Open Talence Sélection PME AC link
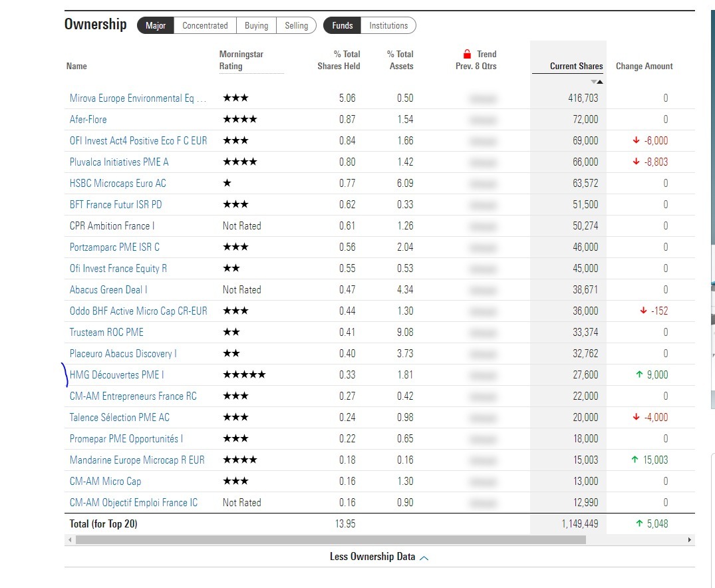 pos(120,418)
